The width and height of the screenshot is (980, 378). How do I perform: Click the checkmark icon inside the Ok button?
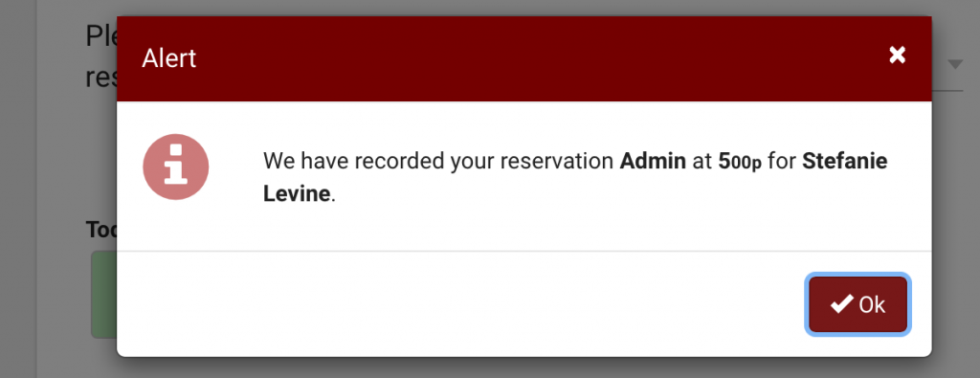[x=842, y=304]
